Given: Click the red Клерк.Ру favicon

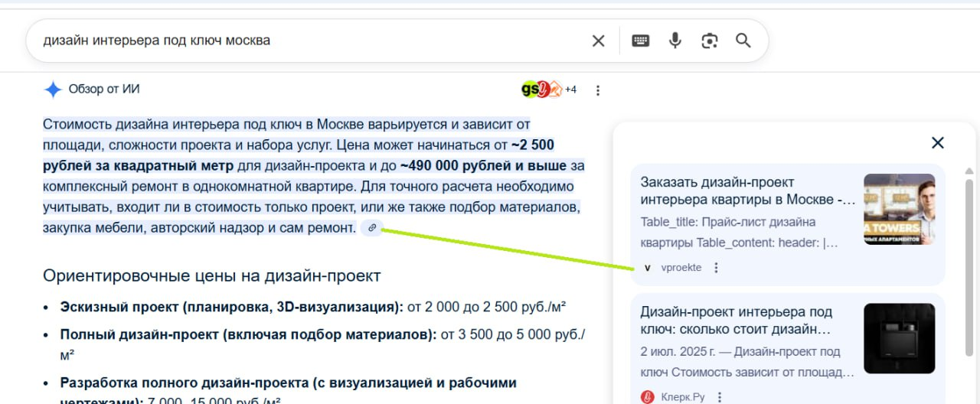Looking at the screenshot, I should [x=647, y=397].
